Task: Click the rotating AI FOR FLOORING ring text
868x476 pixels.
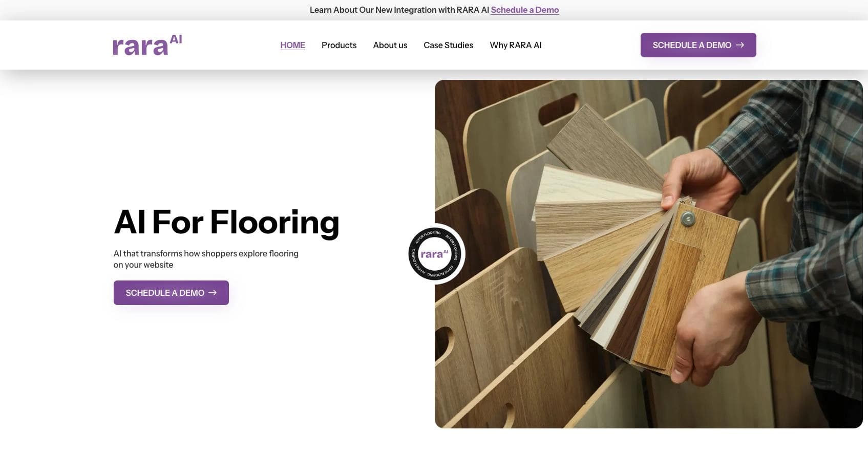Action: 429,233
